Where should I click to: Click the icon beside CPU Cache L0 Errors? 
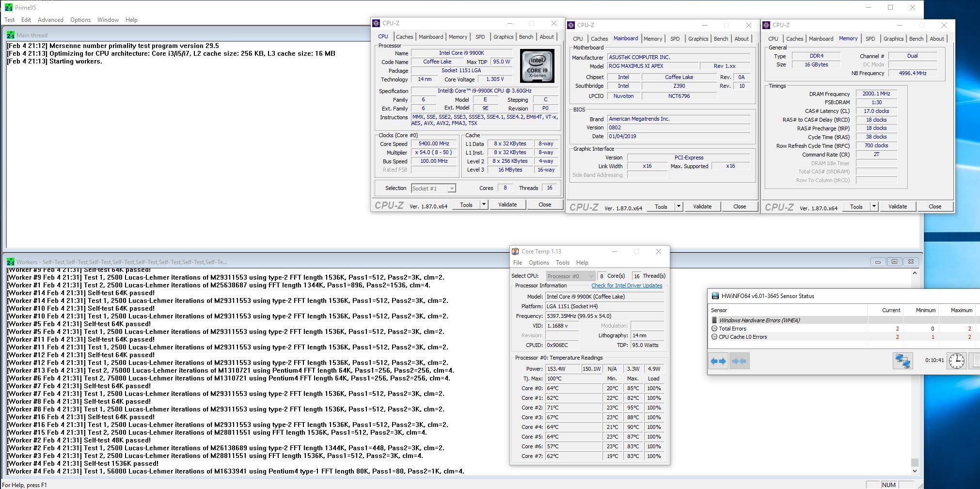[714, 337]
